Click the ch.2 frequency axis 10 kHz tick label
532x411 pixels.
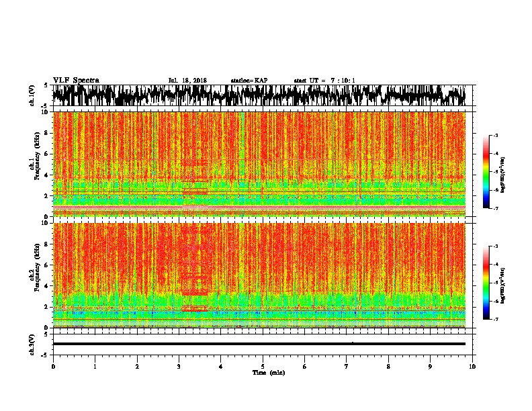[45, 223]
